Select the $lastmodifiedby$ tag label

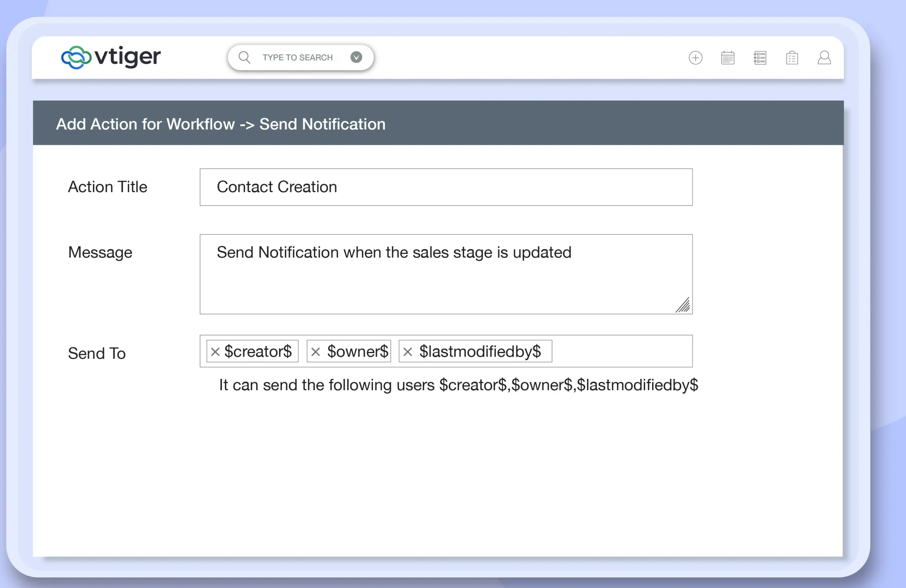[480, 351]
